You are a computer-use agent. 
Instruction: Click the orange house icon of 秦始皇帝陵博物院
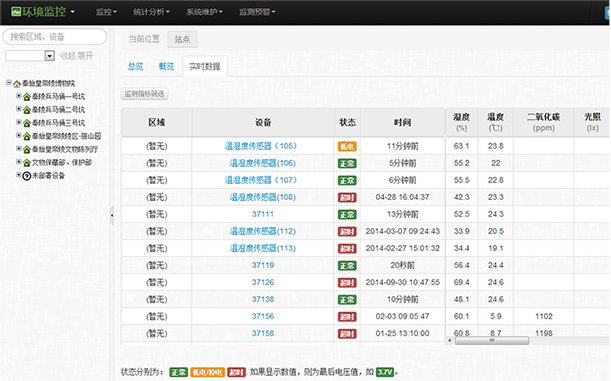[17, 83]
